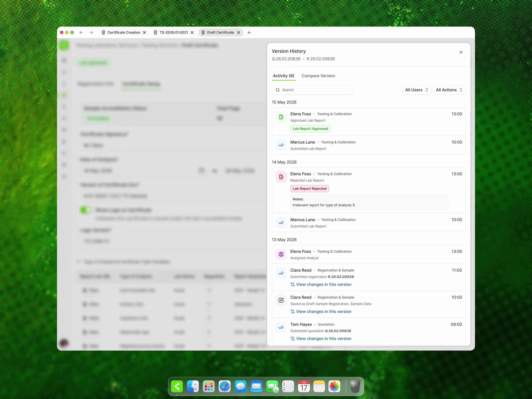
Task: Open Finder from the dock
Action: (193, 386)
